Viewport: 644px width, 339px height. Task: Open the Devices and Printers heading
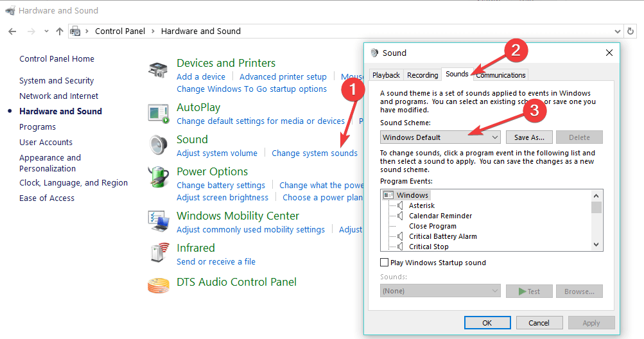(x=226, y=63)
